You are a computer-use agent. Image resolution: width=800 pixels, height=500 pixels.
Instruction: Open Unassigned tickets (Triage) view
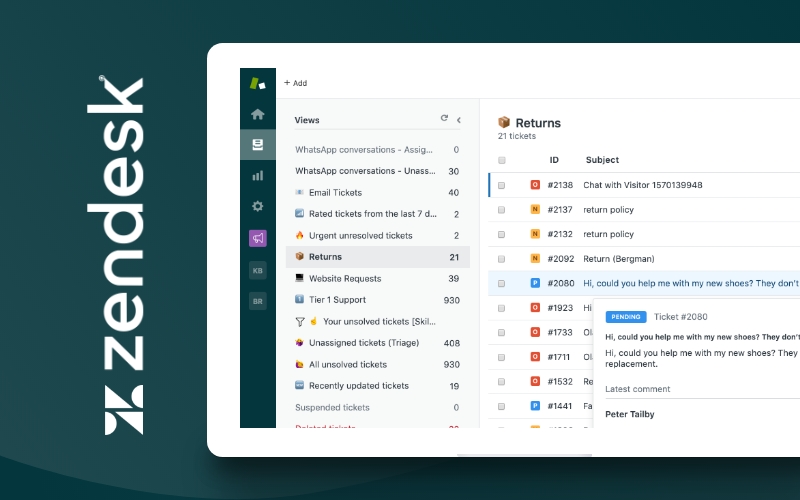pyautogui.click(x=377, y=343)
